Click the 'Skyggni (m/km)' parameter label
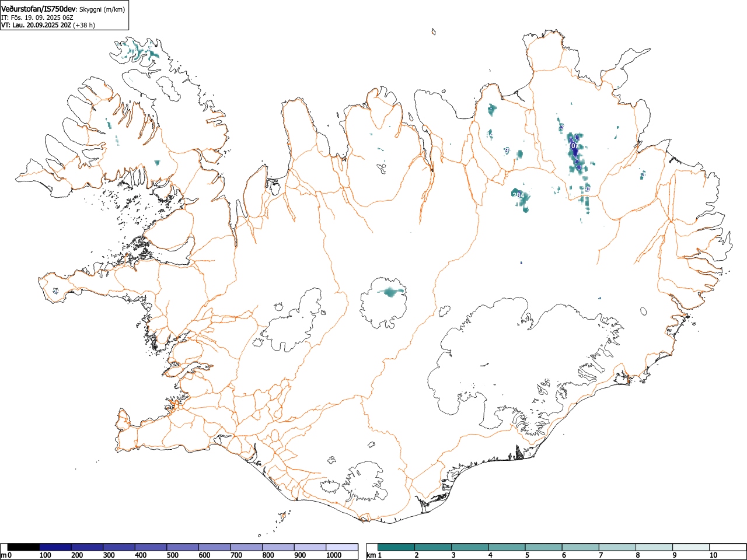 coord(102,9)
